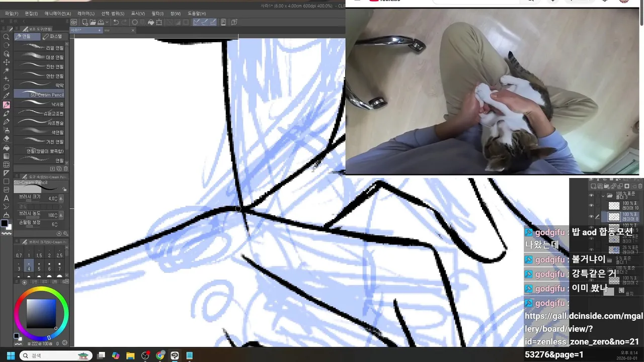
Task: Click the Windows Start button
Action: click(10, 355)
